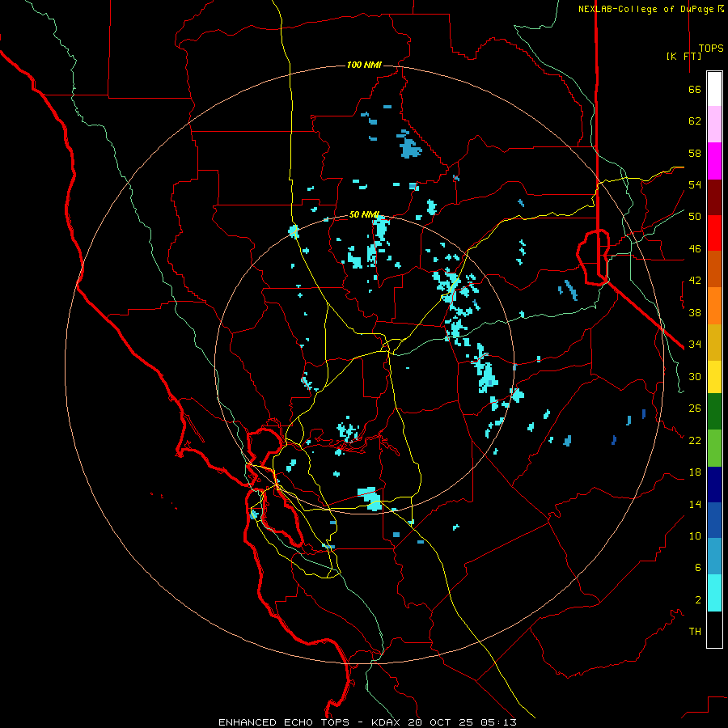Click the TH legend label
The width and height of the screenshot is (728, 728).
[x=695, y=632]
